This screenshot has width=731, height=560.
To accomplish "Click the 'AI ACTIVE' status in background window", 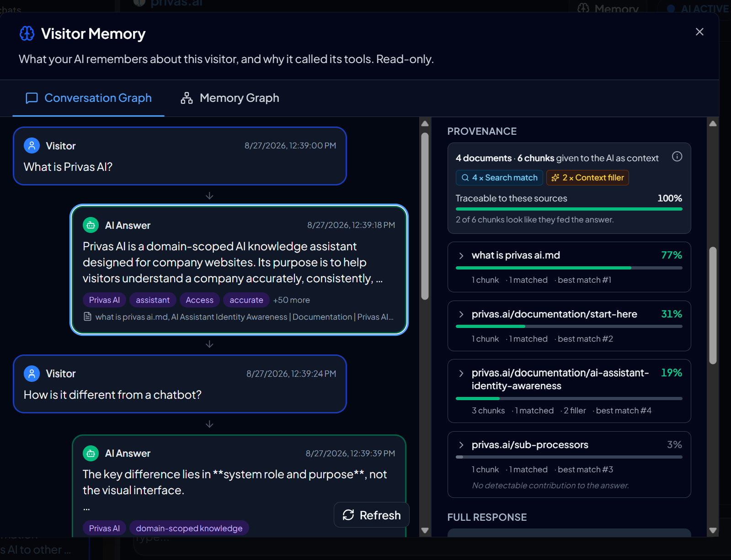I will click(x=698, y=8).
